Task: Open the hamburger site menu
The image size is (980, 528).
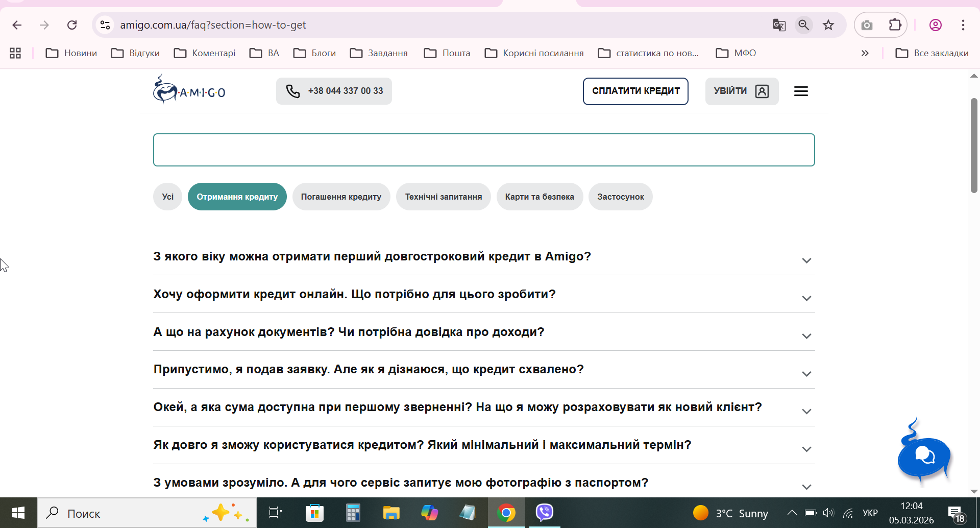Action: coord(801,91)
